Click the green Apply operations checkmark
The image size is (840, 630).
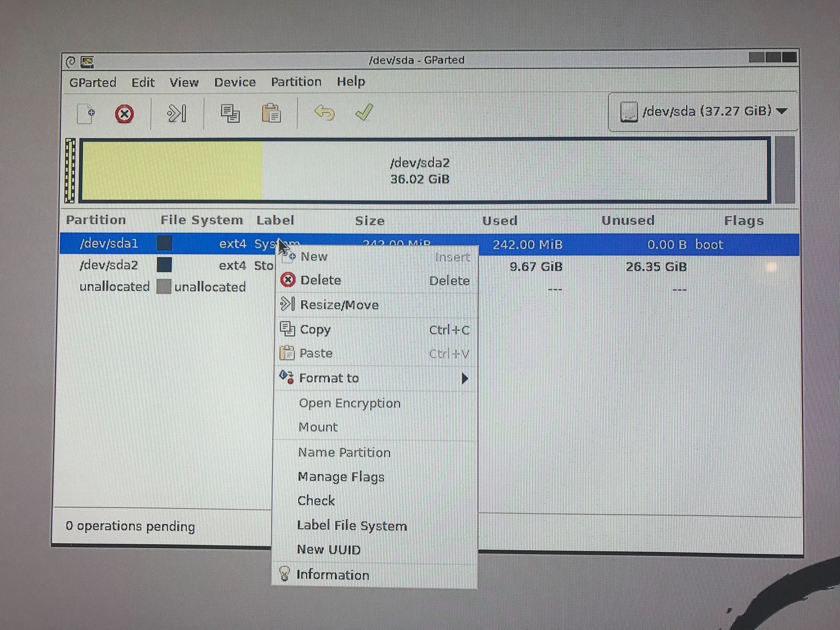[x=364, y=112]
